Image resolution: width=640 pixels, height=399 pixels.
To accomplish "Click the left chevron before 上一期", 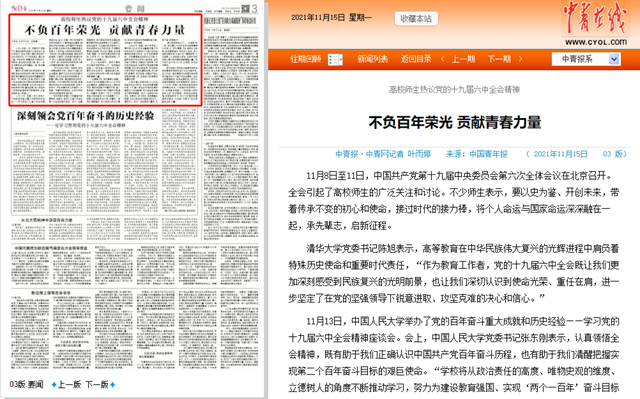I will click(442, 59).
